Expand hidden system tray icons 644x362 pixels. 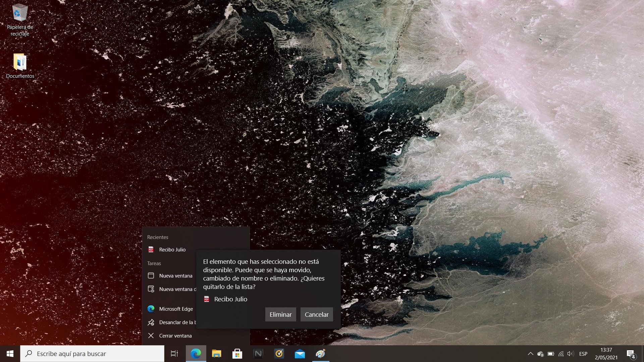[530, 354]
